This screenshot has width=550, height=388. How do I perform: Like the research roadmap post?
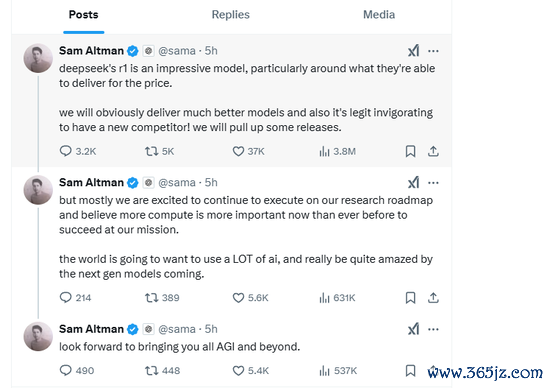click(x=250, y=298)
